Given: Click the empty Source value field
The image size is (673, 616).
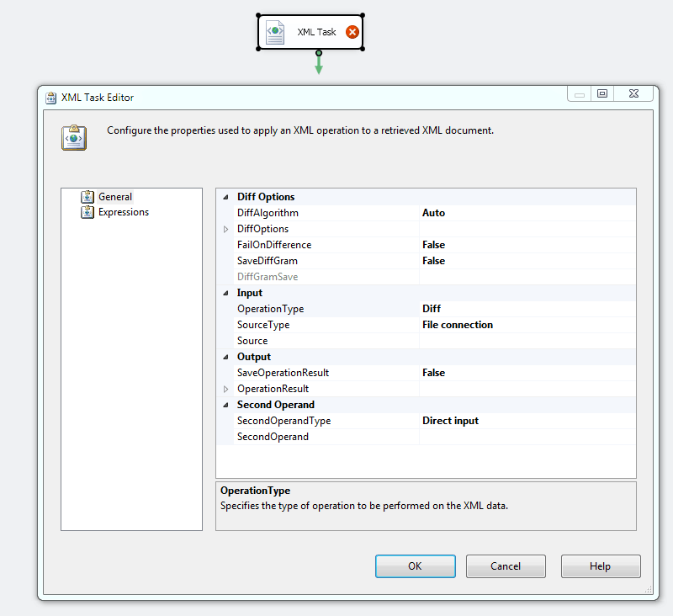Looking at the screenshot, I should tap(505, 340).
